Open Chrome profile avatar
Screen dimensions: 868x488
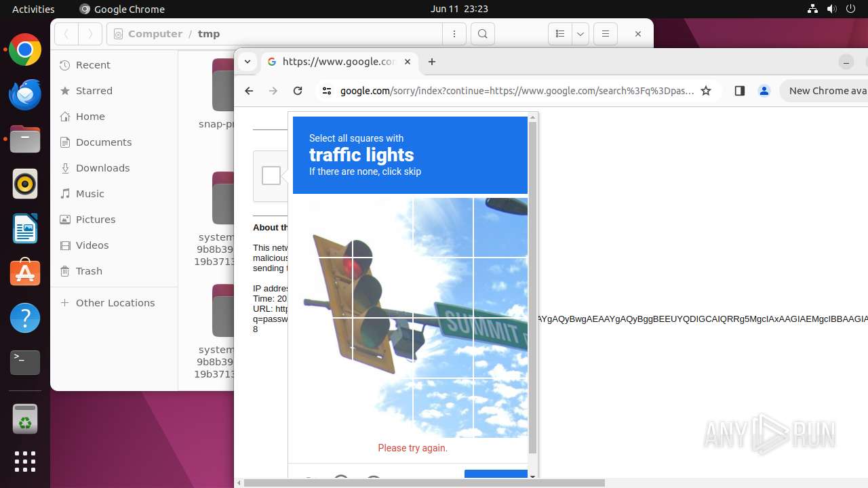[x=764, y=91]
